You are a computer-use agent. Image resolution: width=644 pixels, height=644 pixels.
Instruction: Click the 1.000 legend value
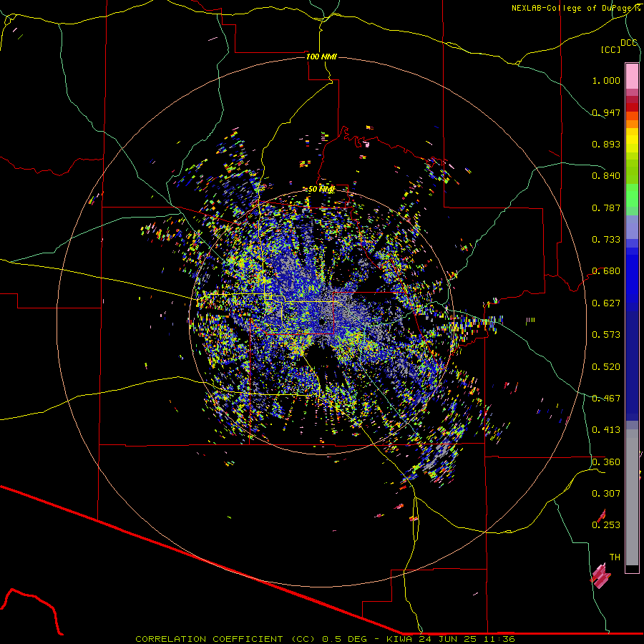[606, 80]
